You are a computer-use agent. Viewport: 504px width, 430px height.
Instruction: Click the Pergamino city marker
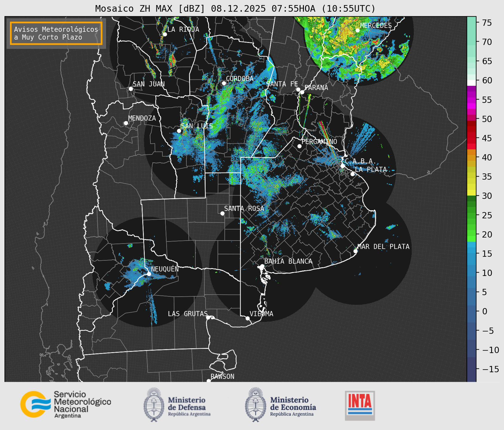[299, 146]
